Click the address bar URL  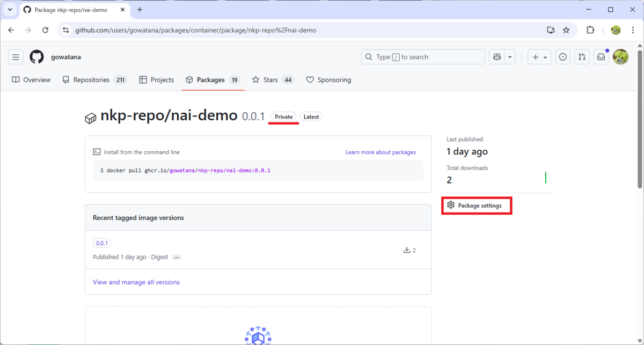195,30
